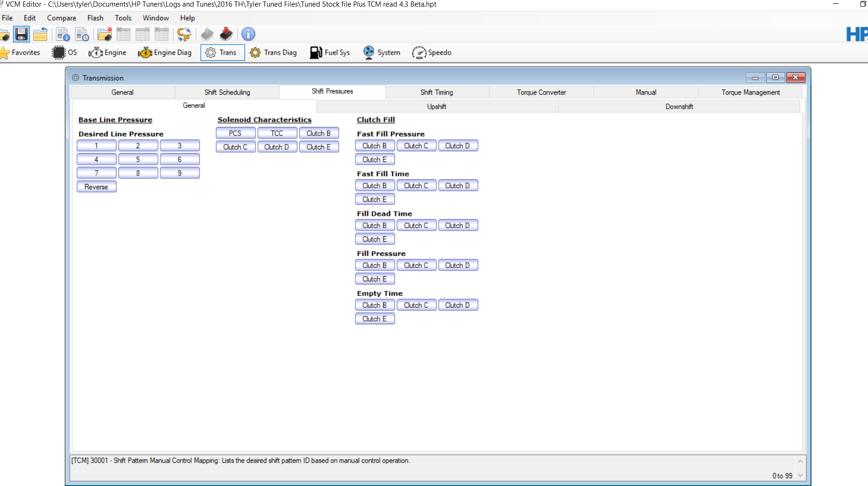This screenshot has width=868, height=486.
Task: Click the Save file floppy disk icon
Action: tap(21, 34)
